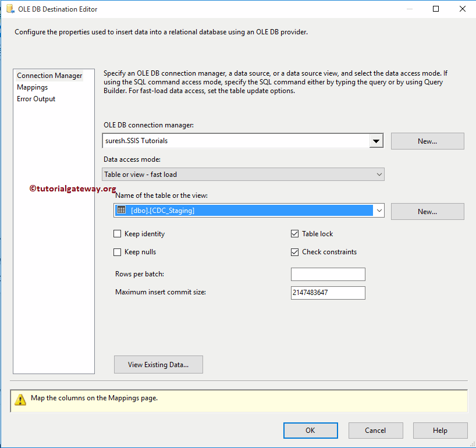
Task: Focus the Maximum insert commit size field
Action: 328,293
